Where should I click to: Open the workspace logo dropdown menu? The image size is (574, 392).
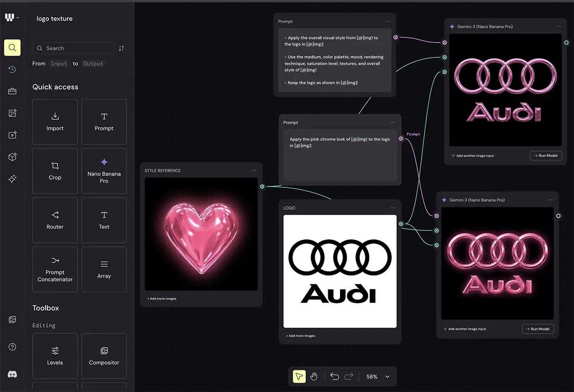click(x=12, y=18)
